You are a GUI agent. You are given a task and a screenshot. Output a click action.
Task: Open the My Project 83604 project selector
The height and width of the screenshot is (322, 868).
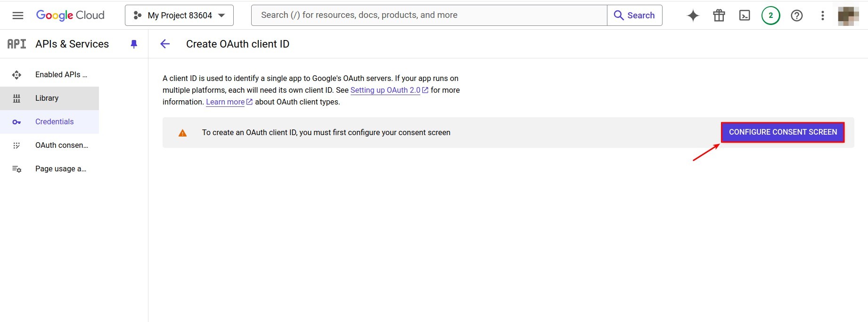point(179,16)
